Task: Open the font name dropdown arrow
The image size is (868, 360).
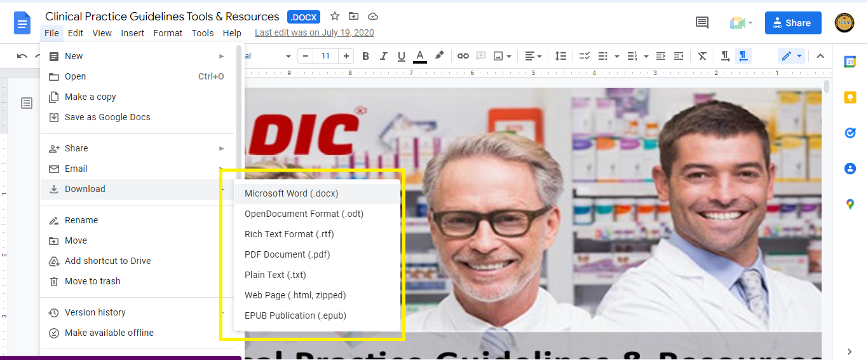Action: tap(288, 56)
